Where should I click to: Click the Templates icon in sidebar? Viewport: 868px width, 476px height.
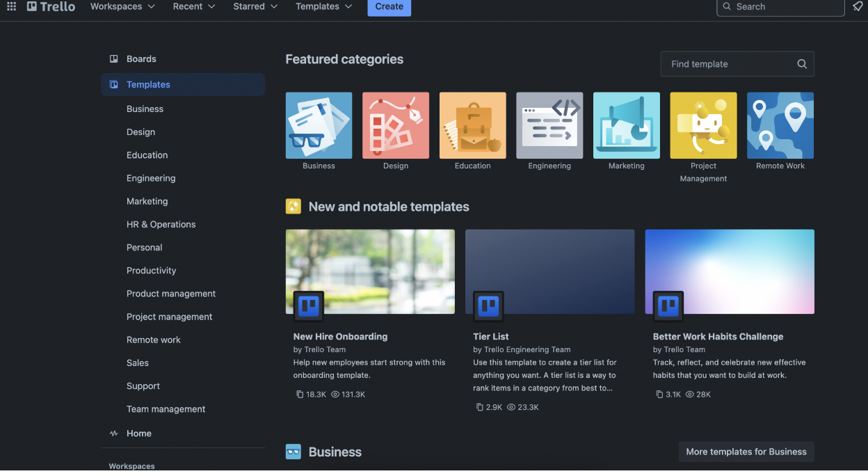pos(114,84)
